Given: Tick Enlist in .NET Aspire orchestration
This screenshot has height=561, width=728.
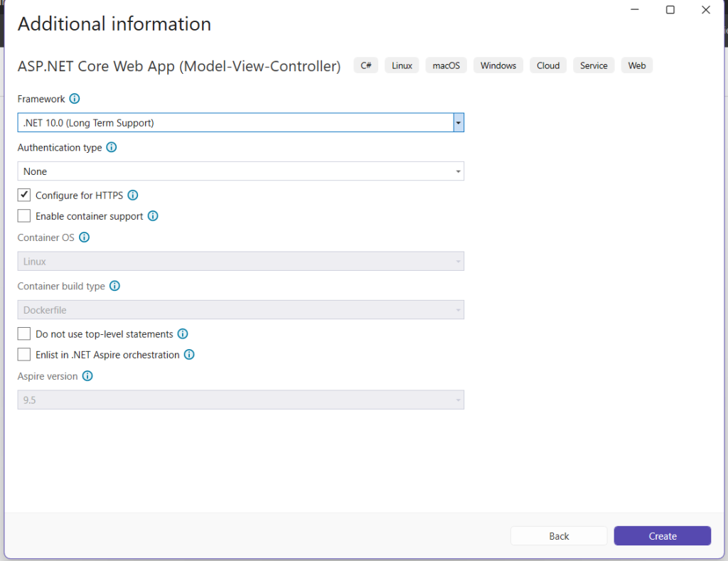Looking at the screenshot, I should [x=24, y=355].
